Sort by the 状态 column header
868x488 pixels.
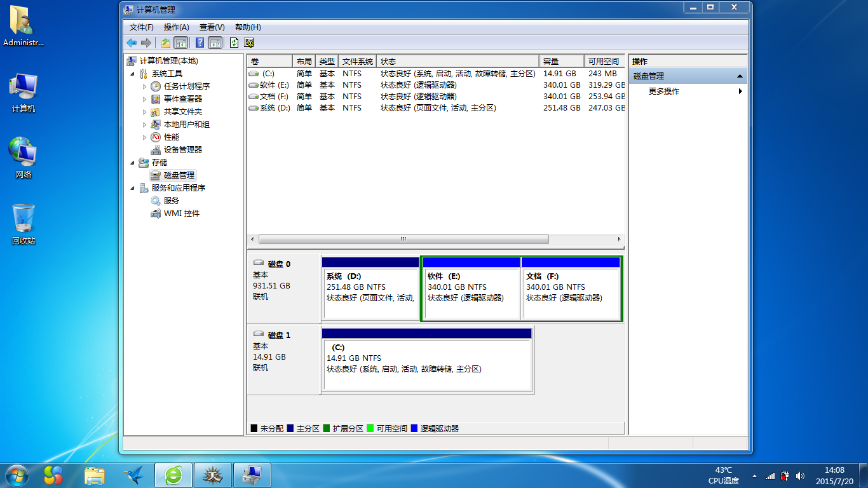click(x=458, y=62)
